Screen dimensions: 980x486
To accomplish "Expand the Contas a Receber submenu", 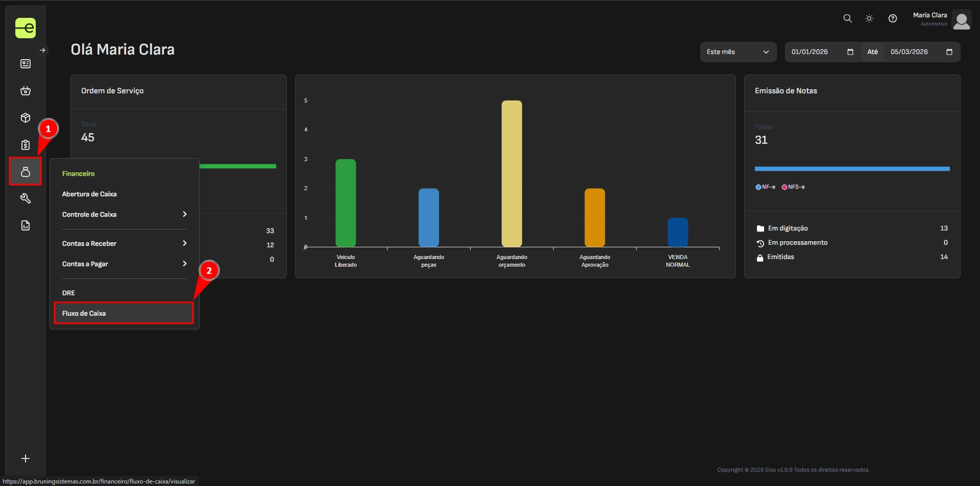I will [x=124, y=244].
